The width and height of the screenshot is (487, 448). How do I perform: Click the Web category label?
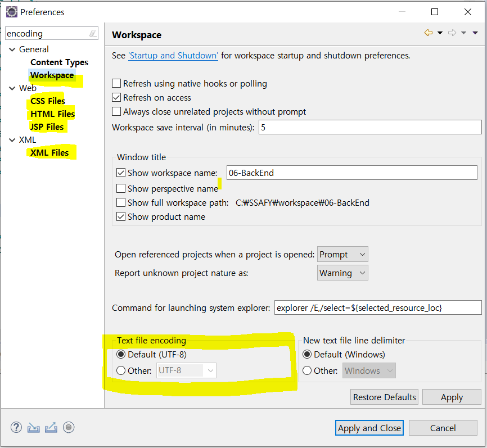pyautogui.click(x=28, y=88)
